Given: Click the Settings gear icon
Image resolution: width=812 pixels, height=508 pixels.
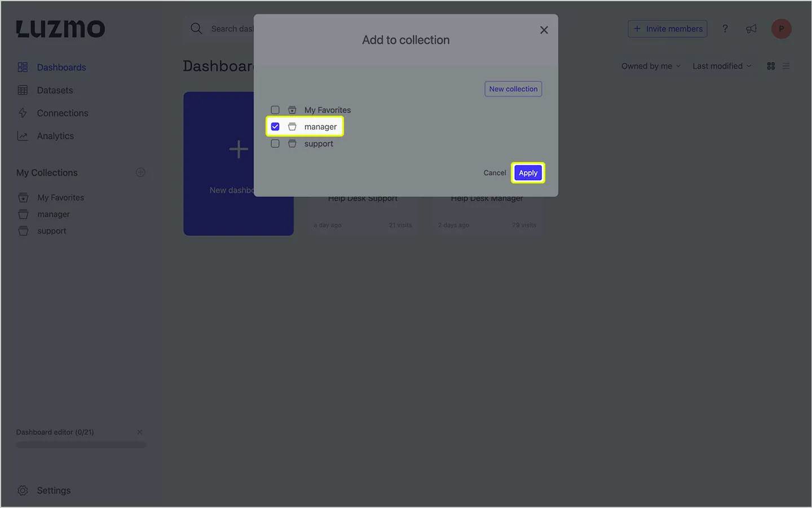Looking at the screenshot, I should tap(23, 491).
